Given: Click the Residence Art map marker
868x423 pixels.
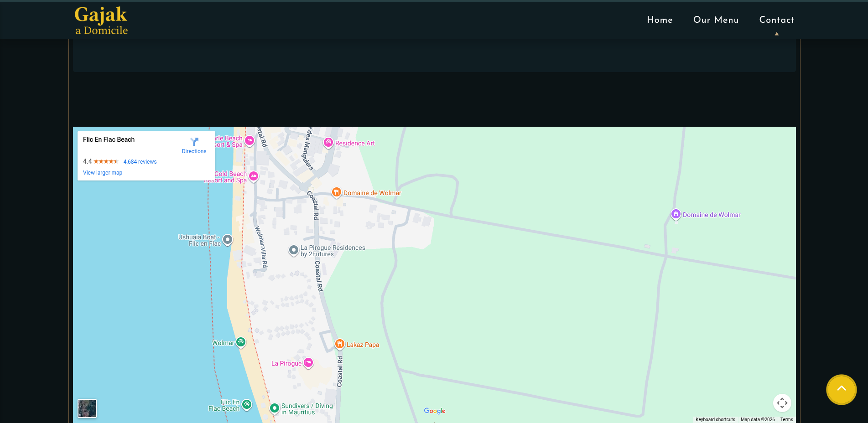Looking at the screenshot, I should pyautogui.click(x=328, y=143).
